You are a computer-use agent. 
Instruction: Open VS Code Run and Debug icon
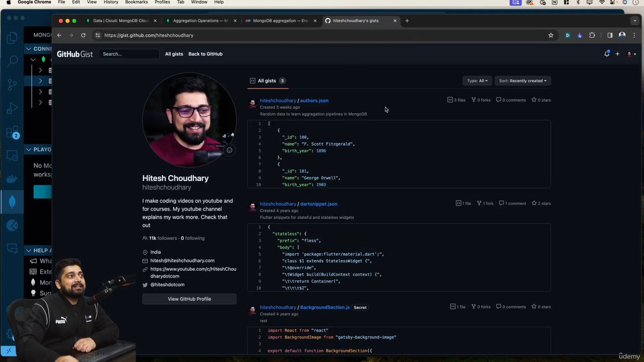point(12,108)
